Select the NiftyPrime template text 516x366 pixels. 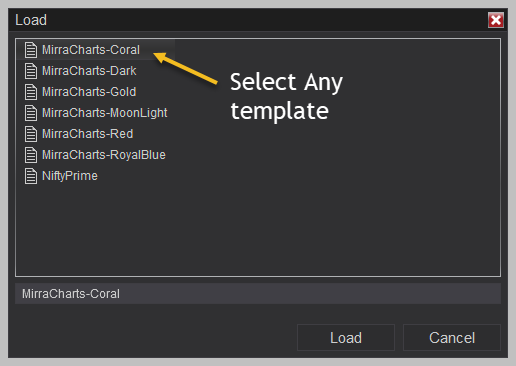click(70, 176)
